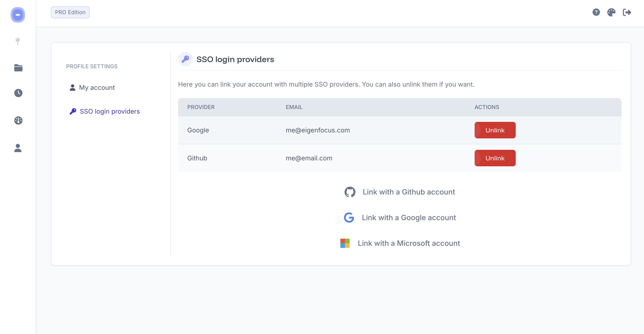Click the help question mark icon

596,12
